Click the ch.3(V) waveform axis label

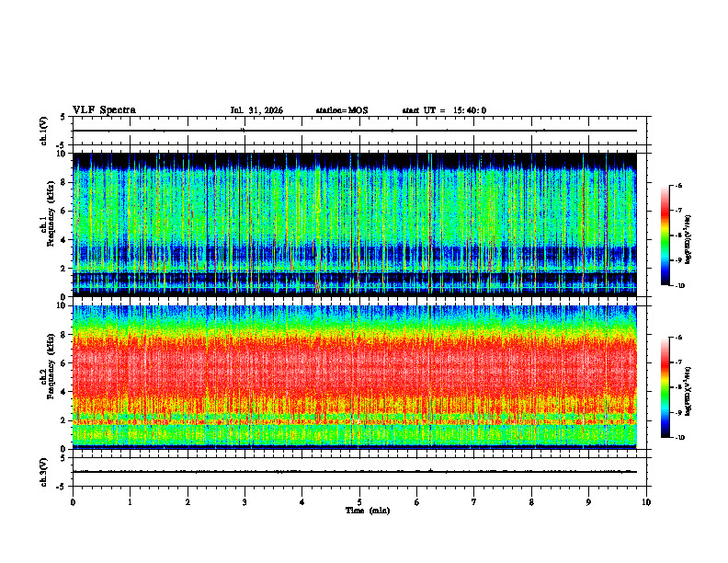tap(43, 472)
